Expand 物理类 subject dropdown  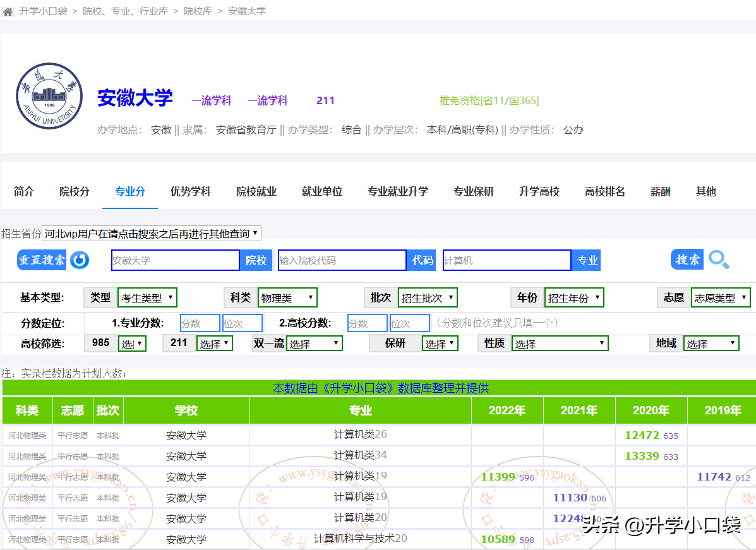[287, 297]
